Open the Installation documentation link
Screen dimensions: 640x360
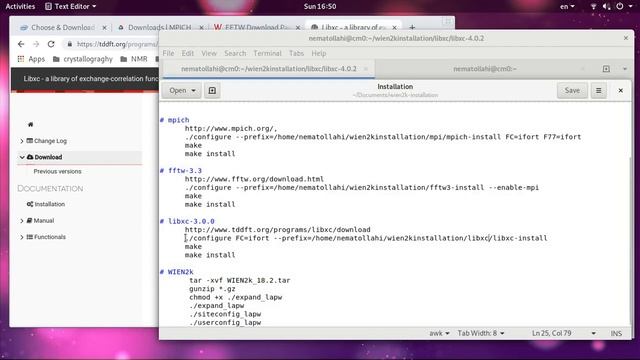pyautogui.click(x=49, y=204)
